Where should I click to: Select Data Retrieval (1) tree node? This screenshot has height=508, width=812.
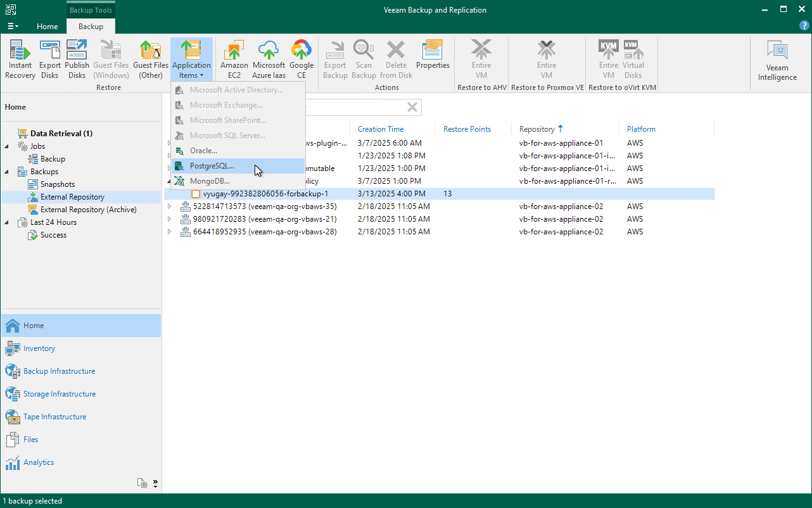point(61,134)
